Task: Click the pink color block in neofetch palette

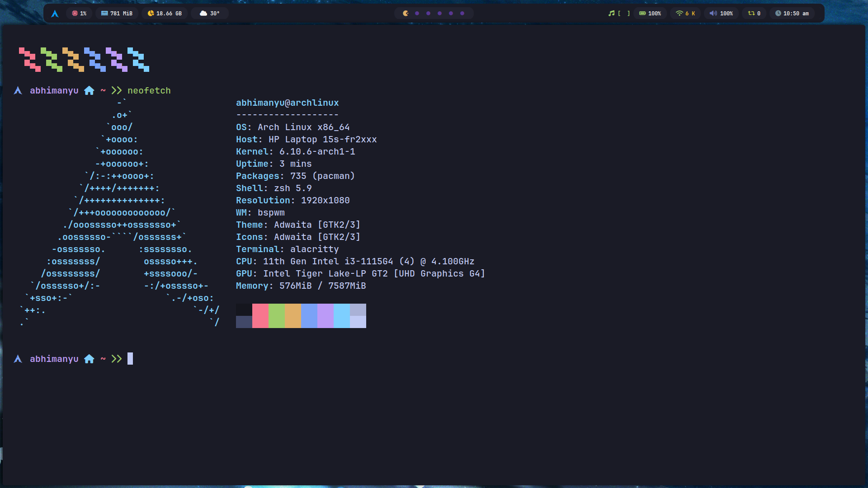Action: pos(260,315)
